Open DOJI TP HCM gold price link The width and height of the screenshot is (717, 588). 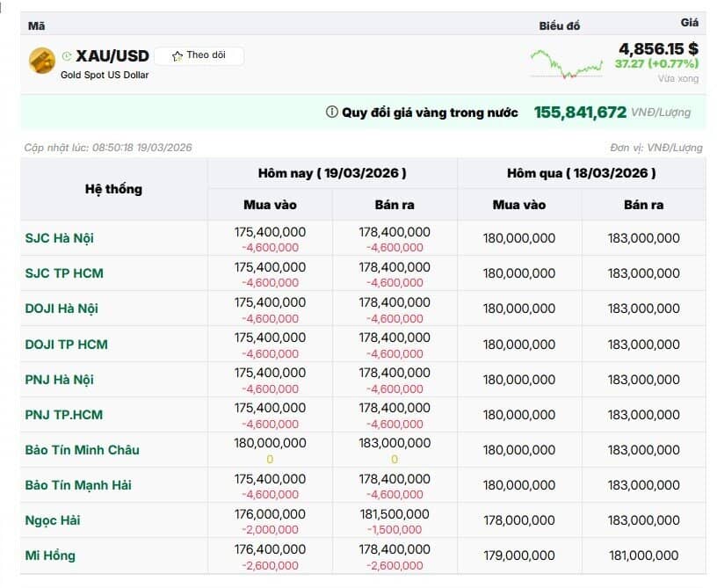(x=66, y=345)
